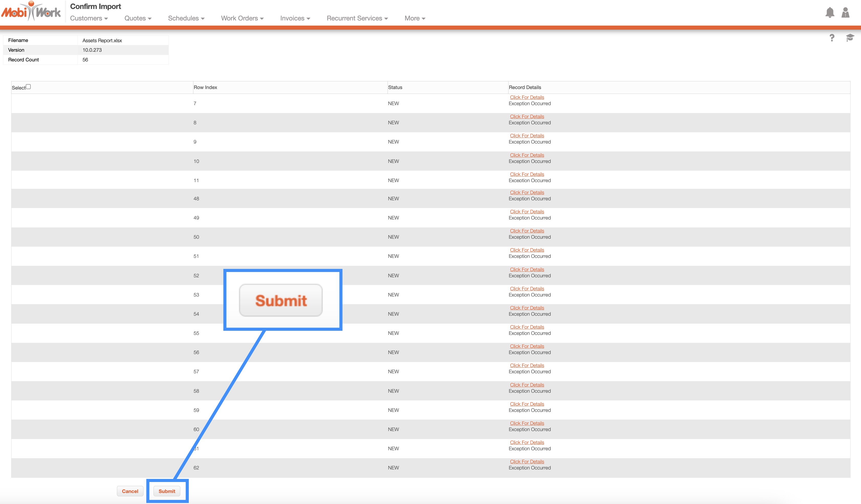Viewport: 861px width, 504px height.
Task: Expand the Schedules dropdown menu
Action: tap(186, 18)
